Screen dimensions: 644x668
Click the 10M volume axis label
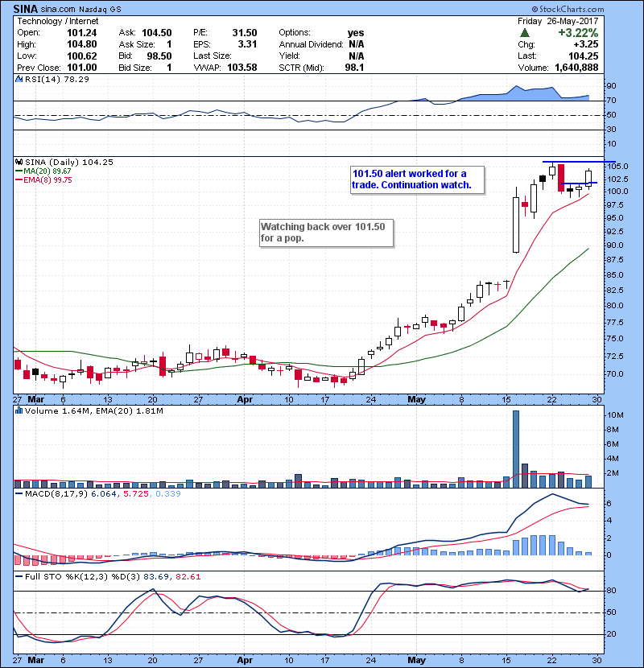(616, 415)
